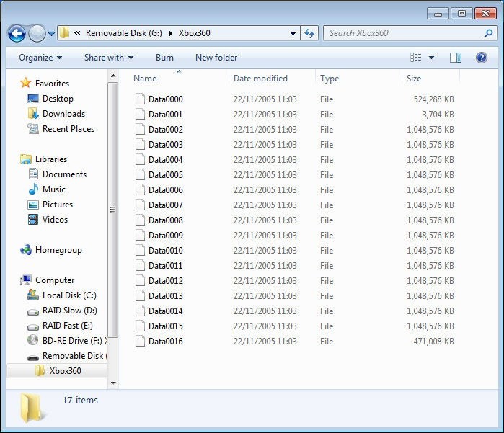Screen dimensions: 504x433
Task: Open the view options dropdown arrow
Action: [432, 58]
